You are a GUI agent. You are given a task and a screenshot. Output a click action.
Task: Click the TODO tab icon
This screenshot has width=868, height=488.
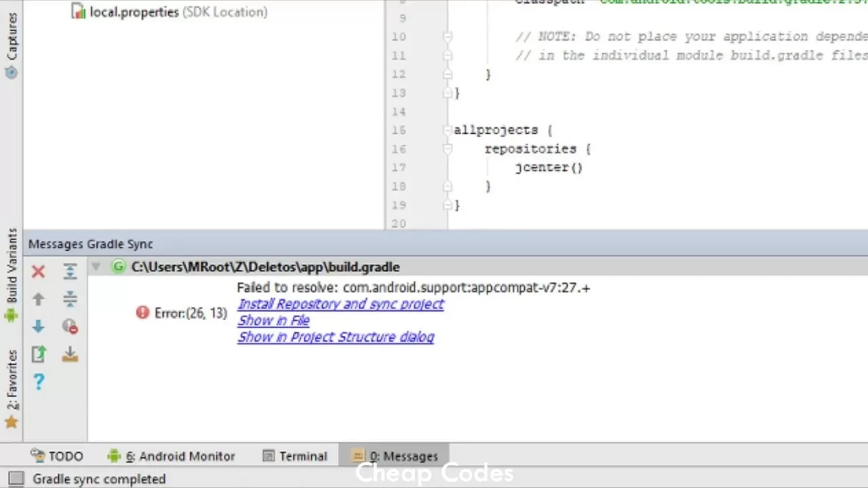[38, 456]
